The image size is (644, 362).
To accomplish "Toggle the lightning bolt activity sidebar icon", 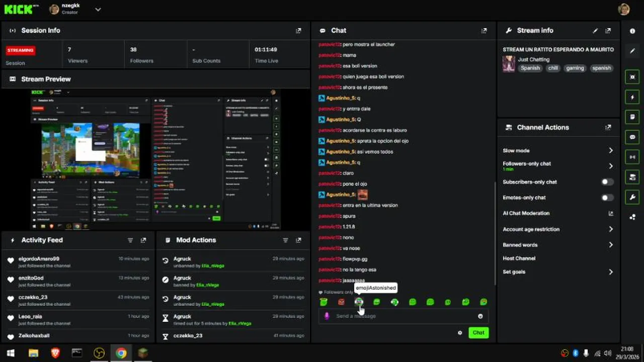I will [632, 97].
